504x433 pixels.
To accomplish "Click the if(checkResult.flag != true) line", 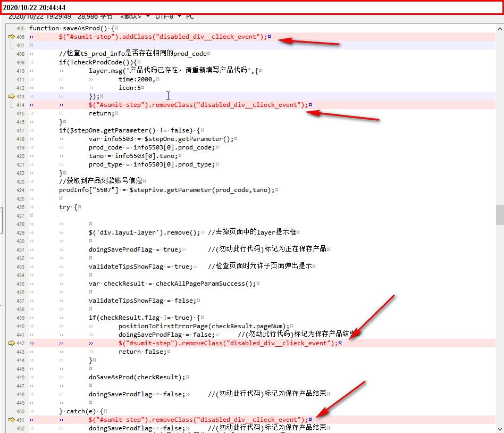I will coord(146,318).
